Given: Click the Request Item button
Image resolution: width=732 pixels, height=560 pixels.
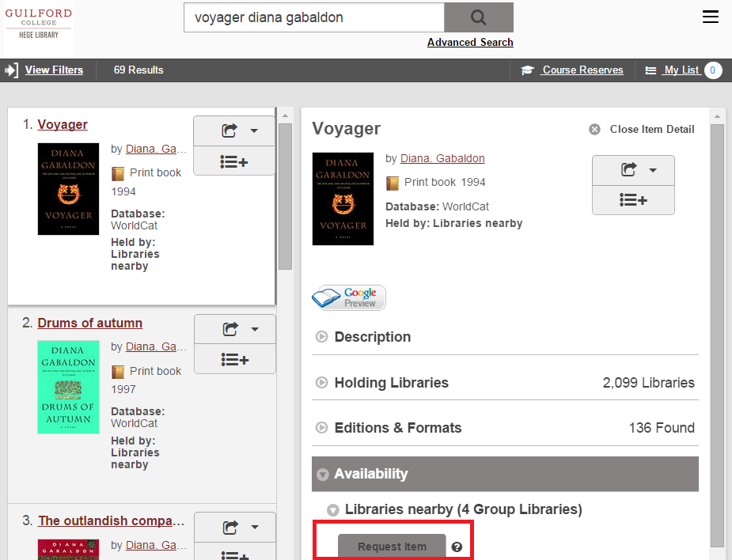Looking at the screenshot, I should (393, 547).
